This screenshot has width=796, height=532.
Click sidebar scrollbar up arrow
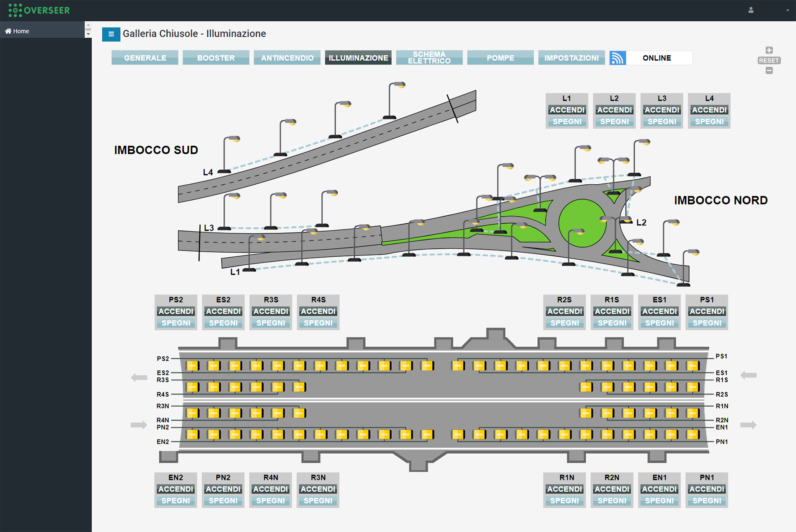click(x=88, y=25)
